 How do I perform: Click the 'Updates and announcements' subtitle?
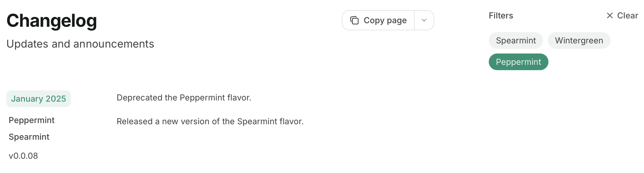pyautogui.click(x=80, y=44)
